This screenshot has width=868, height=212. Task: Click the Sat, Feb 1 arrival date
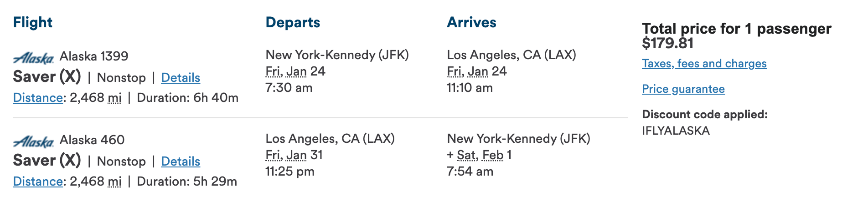pyautogui.click(x=483, y=155)
